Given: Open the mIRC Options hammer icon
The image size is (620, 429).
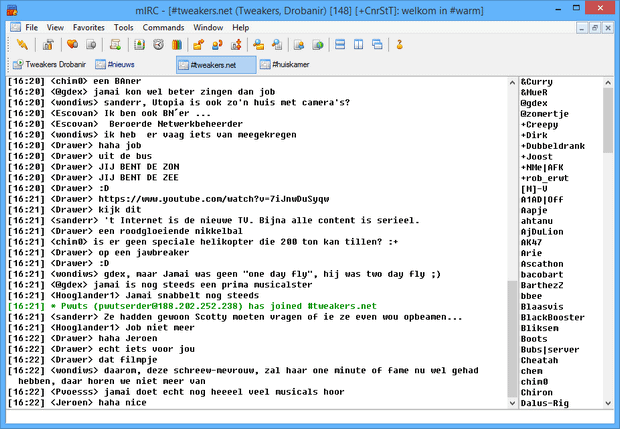Looking at the screenshot, I should (x=48, y=45).
